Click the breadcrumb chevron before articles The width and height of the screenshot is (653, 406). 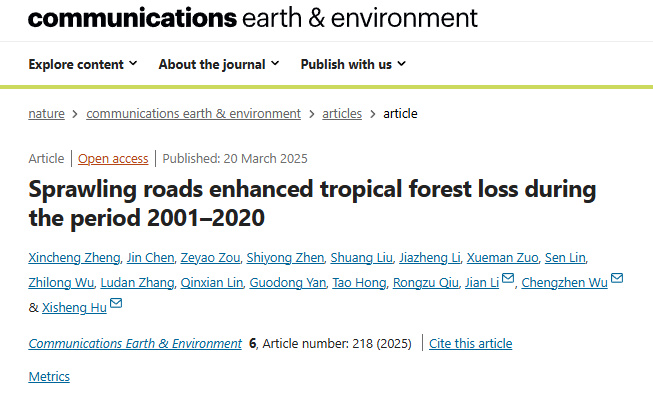(x=311, y=114)
